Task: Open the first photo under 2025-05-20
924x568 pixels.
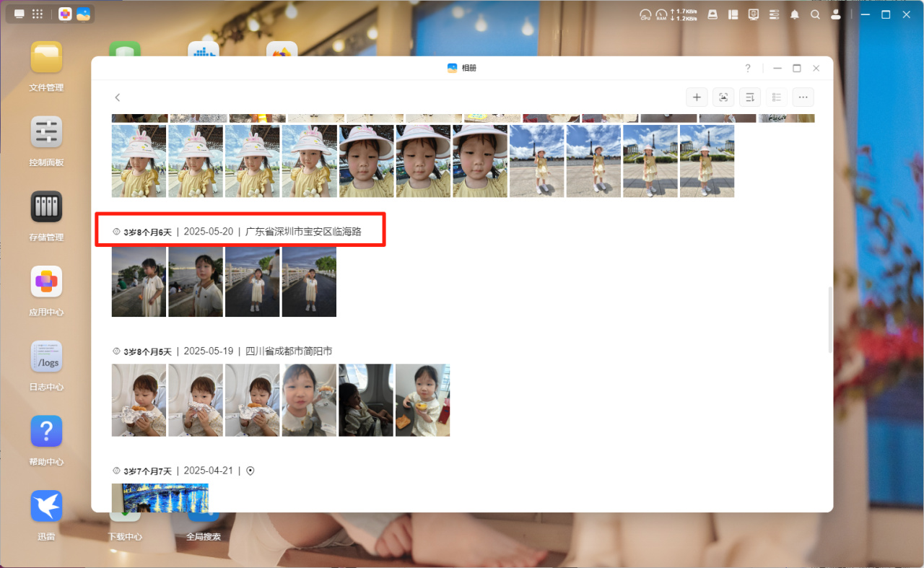Action: pyautogui.click(x=139, y=281)
